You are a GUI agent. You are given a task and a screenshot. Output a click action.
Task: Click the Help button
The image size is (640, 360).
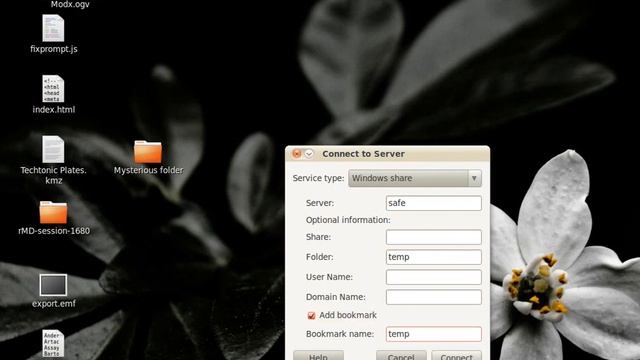point(318,356)
